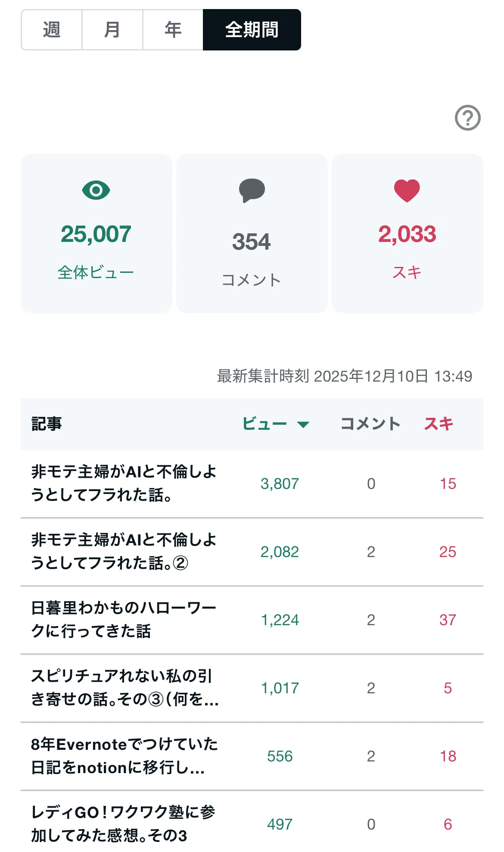Click the 354 コメント summary card

pyautogui.click(x=252, y=233)
